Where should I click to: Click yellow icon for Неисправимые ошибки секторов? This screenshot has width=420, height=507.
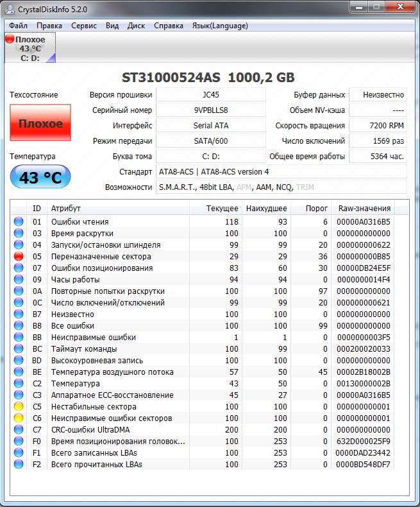pyautogui.click(x=19, y=418)
